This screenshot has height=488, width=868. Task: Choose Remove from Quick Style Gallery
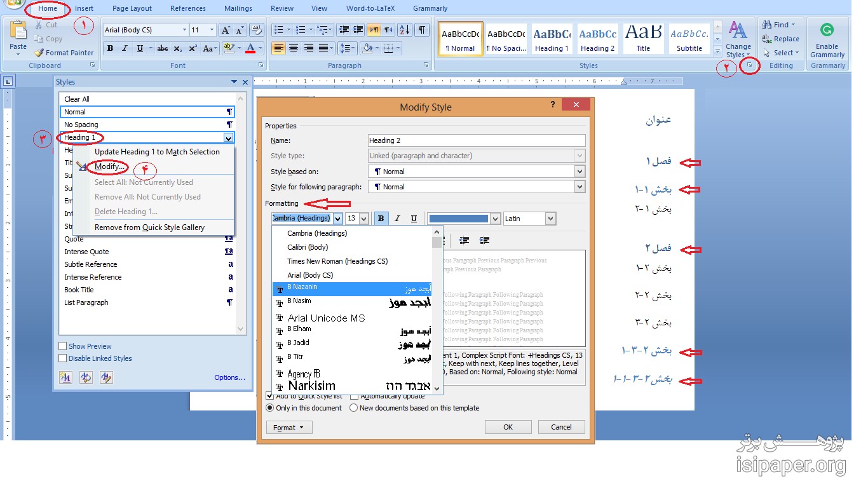point(149,227)
